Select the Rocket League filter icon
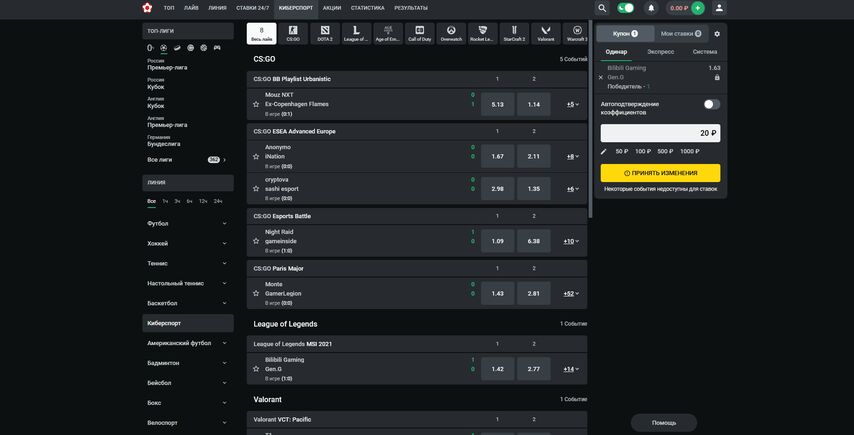Image resolution: width=854 pixels, height=435 pixels. coord(483,33)
